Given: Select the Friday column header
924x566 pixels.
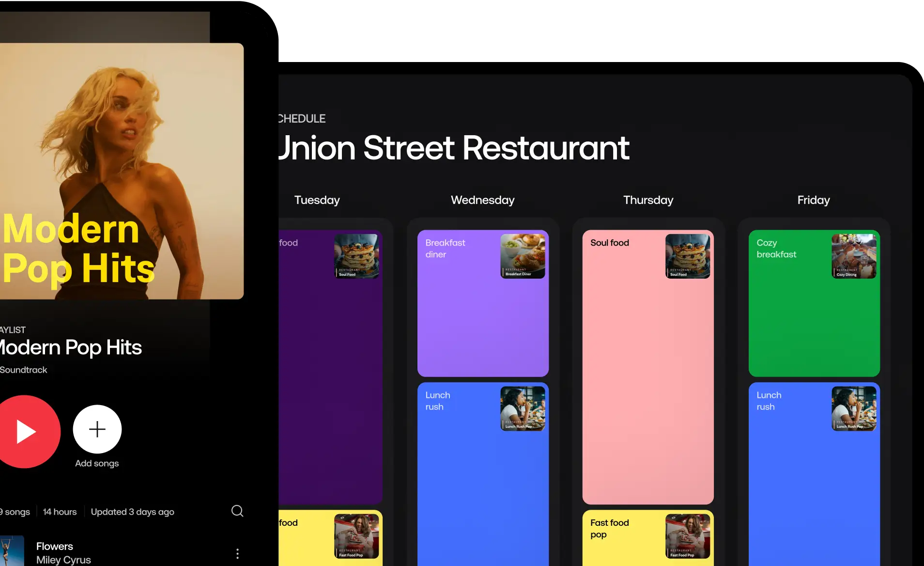Looking at the screenshot, I should [814, 200].
